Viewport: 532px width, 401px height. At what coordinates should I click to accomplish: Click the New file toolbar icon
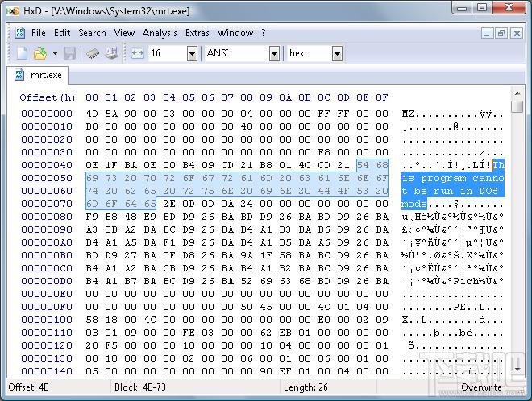(22, 53)
